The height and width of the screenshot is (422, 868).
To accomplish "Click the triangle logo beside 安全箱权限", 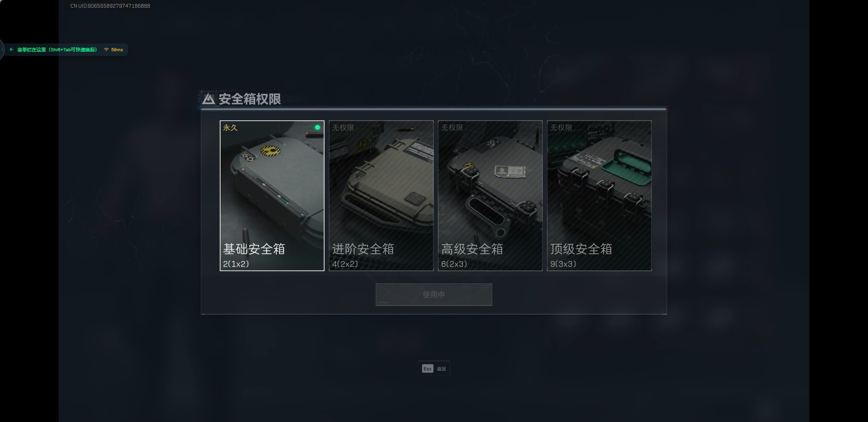I will [x=208, y=99].
